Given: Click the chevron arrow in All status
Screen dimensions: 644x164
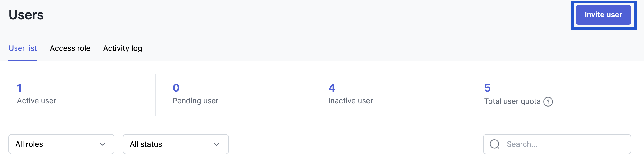Looking at the screenshot, I should tap(217, 144).
